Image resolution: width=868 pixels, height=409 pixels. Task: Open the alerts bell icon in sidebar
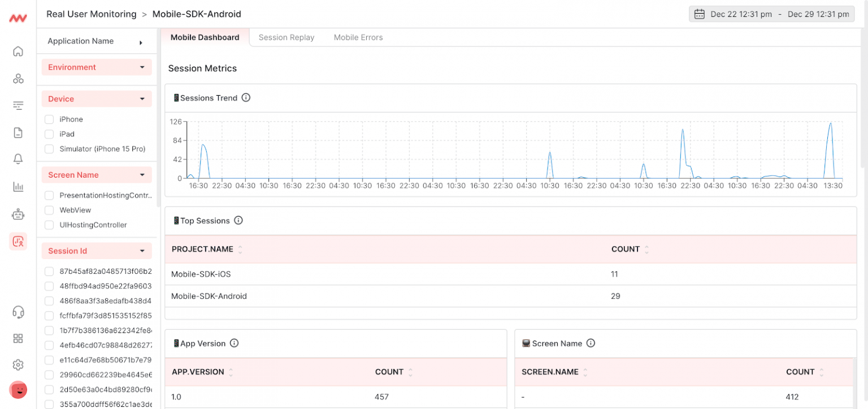tap(18, 159)
